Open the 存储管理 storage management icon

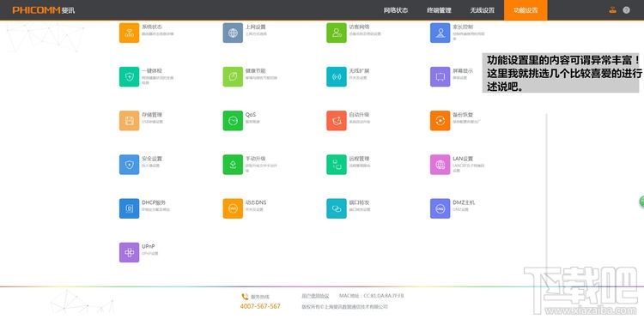(130, 121)
